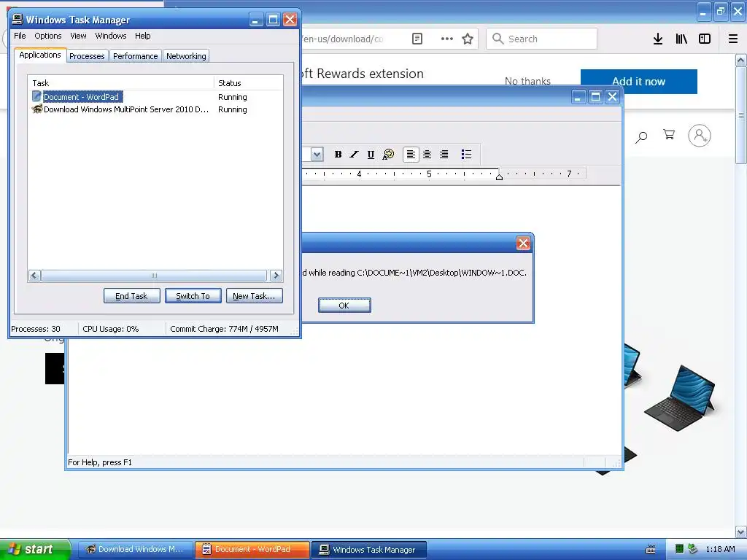Open Task Manager Options menu
747x560 pixels.
(x=47, y=36)
